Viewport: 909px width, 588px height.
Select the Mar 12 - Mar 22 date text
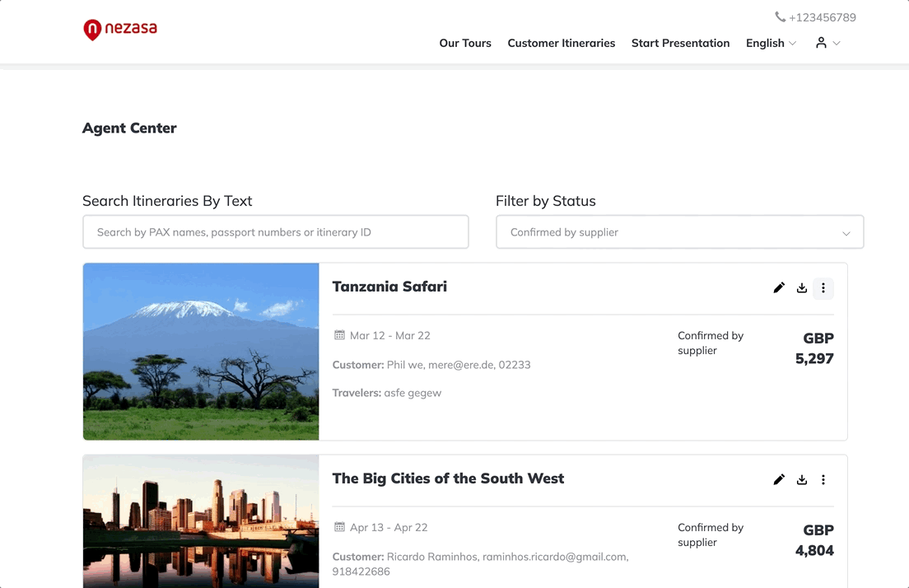pos(390,335)
